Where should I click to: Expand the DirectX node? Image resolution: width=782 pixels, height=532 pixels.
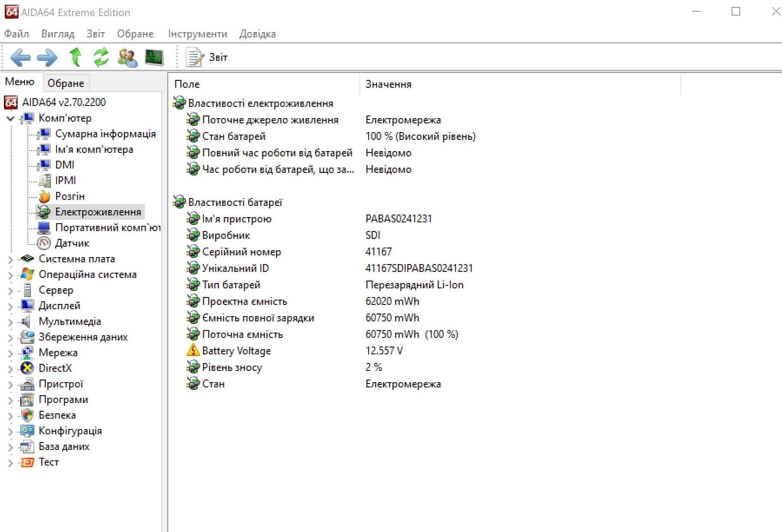(10, 369)
